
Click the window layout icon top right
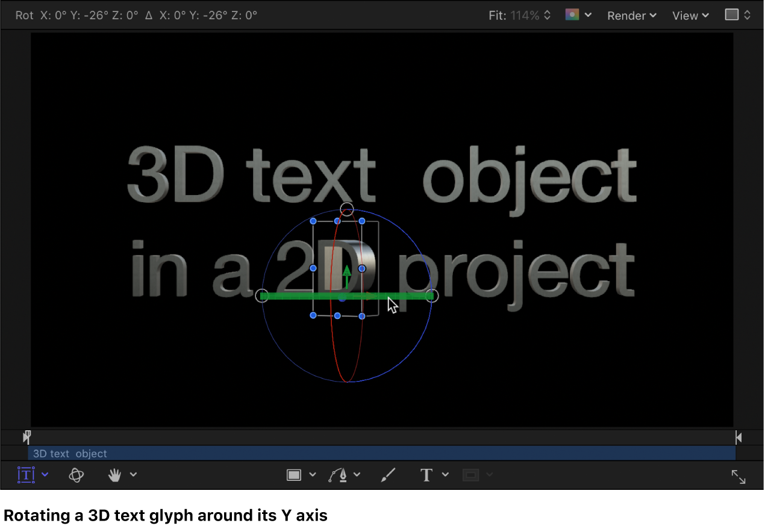pos(732,15)
